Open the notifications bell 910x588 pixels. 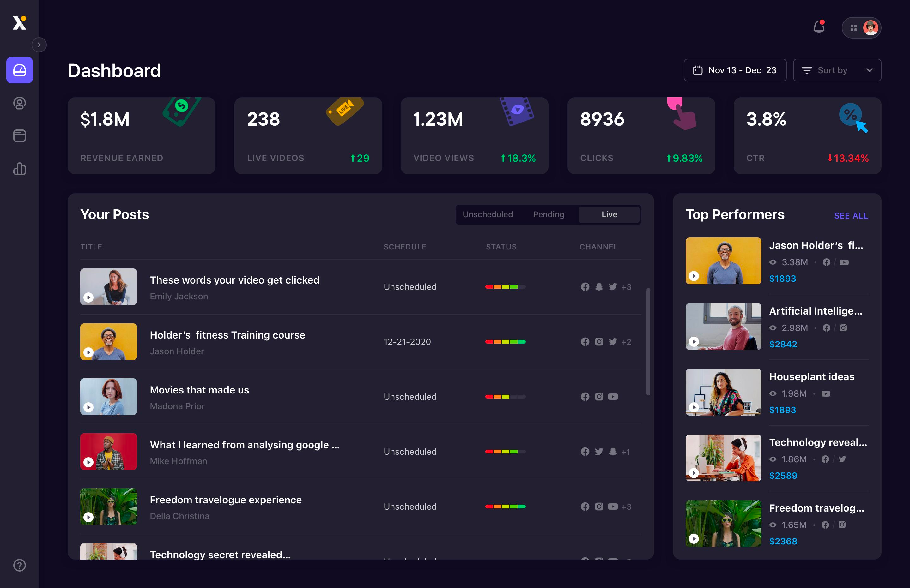819,27
